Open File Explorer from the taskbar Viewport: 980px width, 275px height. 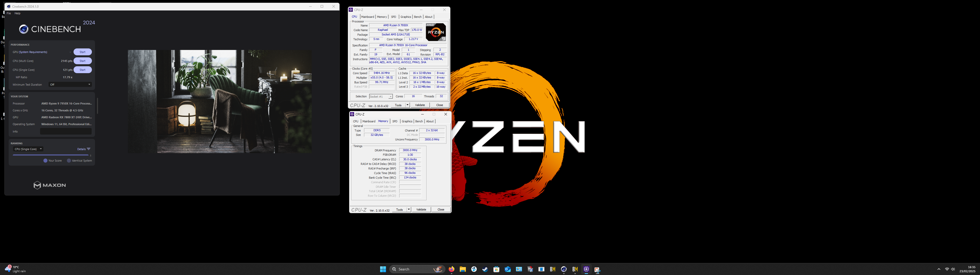click(463, 269)
